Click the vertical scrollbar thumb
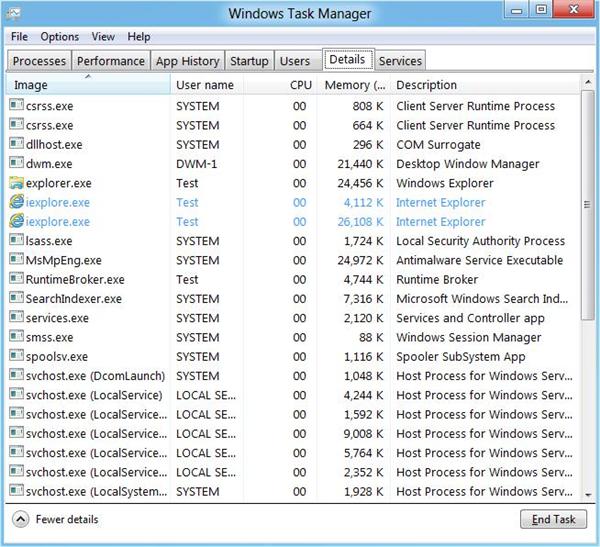 click(x=587, y=205)
